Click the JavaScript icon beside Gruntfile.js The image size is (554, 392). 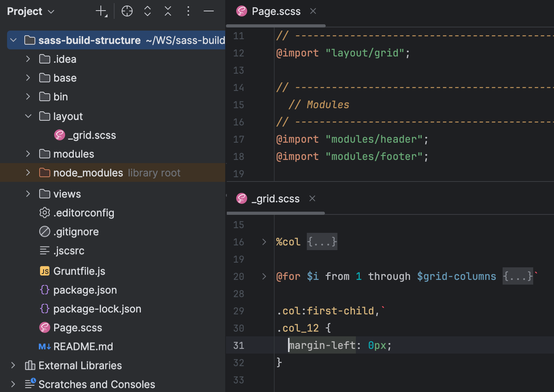coord(44,271)
